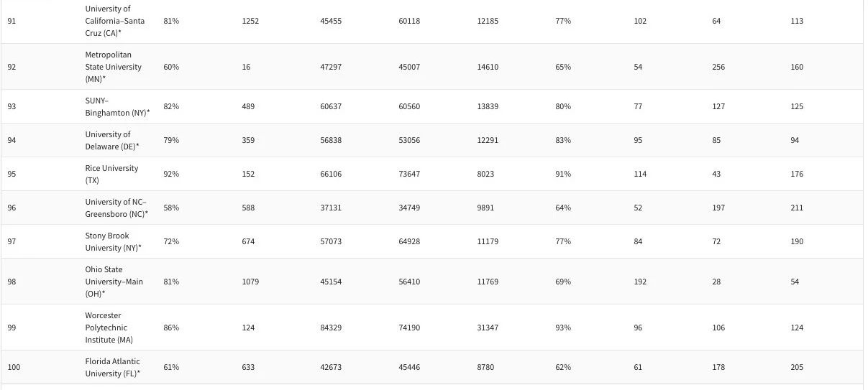Select Metropolitan State University (MN) entry
Screen dimensions: 868x390
(x=114, y=67)
